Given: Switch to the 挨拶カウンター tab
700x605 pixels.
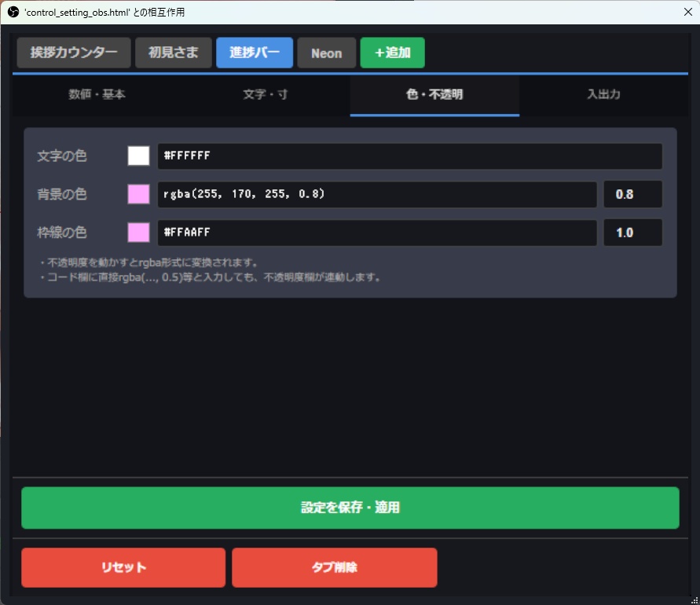Looking at the screenshot, I should (73, 53).
